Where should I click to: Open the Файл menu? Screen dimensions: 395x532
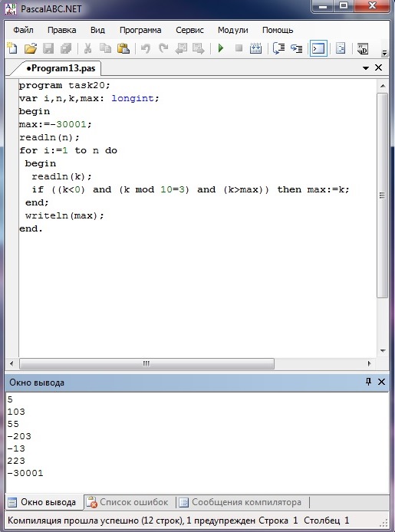(x=23, y=30)
